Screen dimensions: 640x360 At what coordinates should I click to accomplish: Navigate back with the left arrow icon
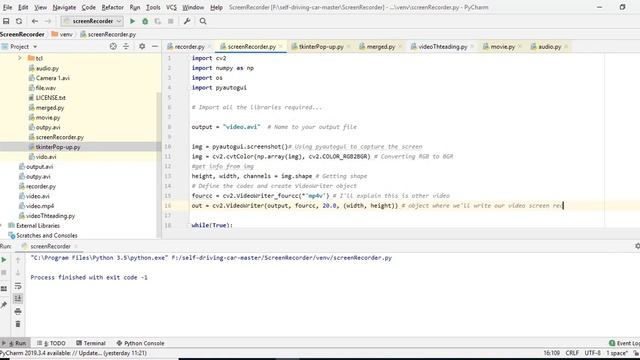pyautogui.click(x=35, y=21)
